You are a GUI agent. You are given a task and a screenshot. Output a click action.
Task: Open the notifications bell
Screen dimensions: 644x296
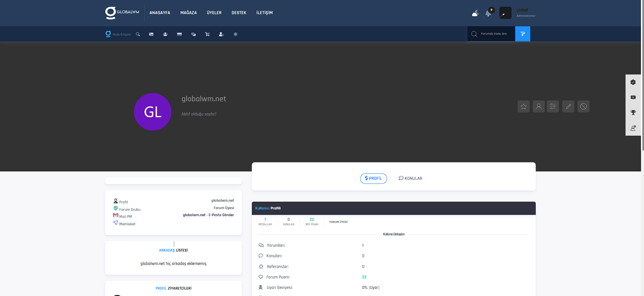pyautogui.click(x=488, y=13)
